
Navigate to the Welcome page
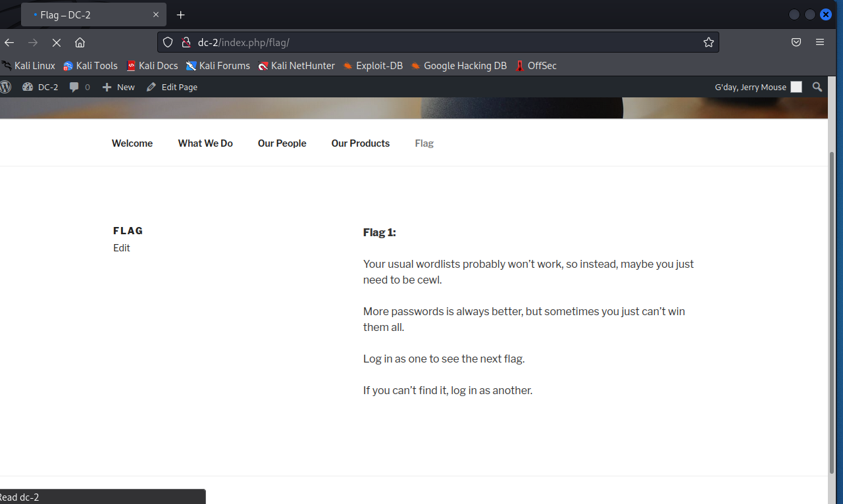[x=132, y=143]
